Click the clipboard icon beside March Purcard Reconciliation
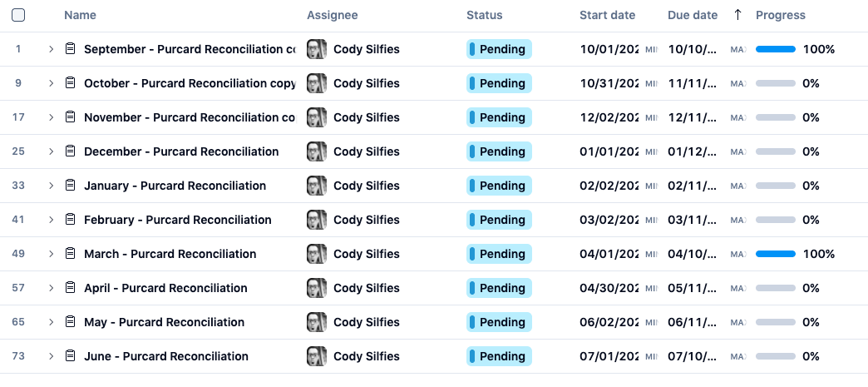Image resolution: width=868 pixels, height=387 pixels. tap(70, 254)
